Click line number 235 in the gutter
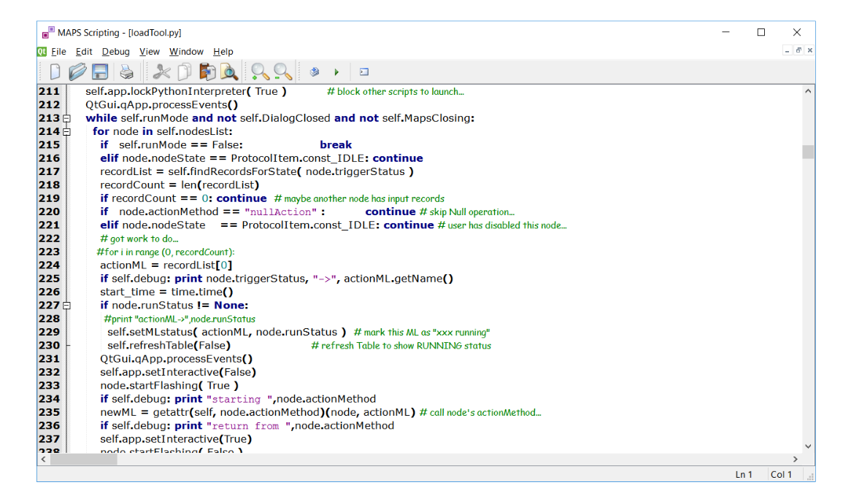Viewport: 843px width, 504px height. pos(49,412)
